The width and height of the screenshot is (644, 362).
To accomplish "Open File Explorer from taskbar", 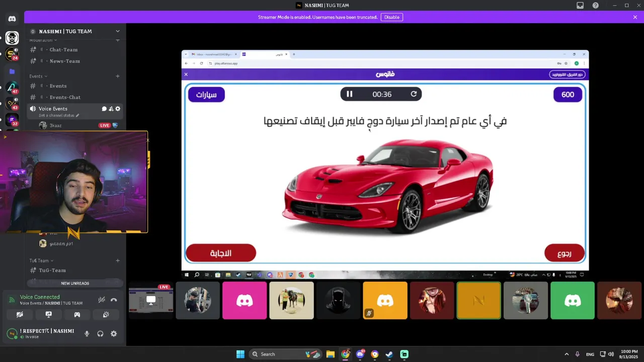I will click(x=330, y=354).
